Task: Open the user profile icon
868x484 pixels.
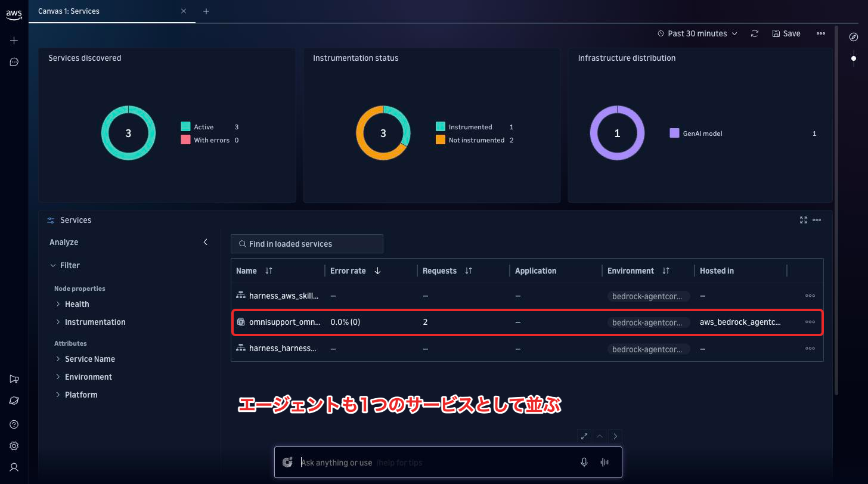Action: [x=14, y=467]
